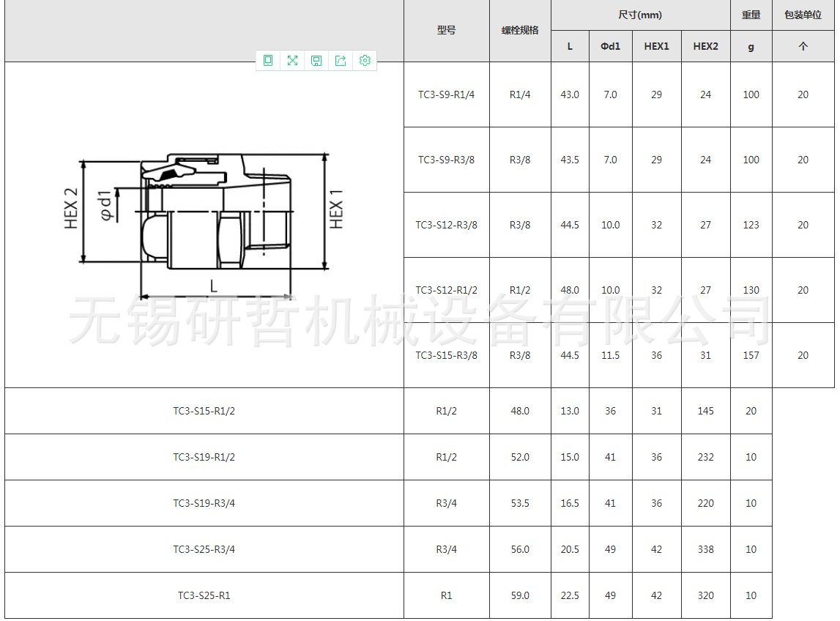
Task: Click the TC3-S15-R1/2 row label
Action: point(204,411)
